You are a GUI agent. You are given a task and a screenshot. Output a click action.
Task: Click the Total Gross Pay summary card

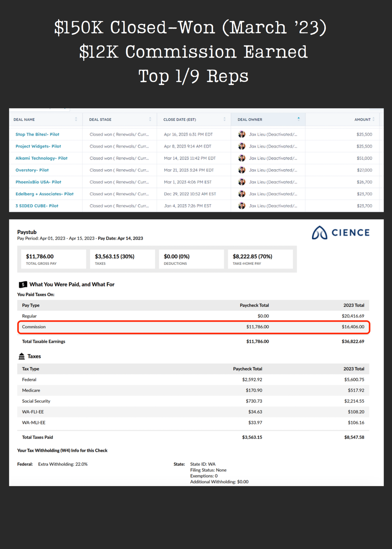click(54, 259)
